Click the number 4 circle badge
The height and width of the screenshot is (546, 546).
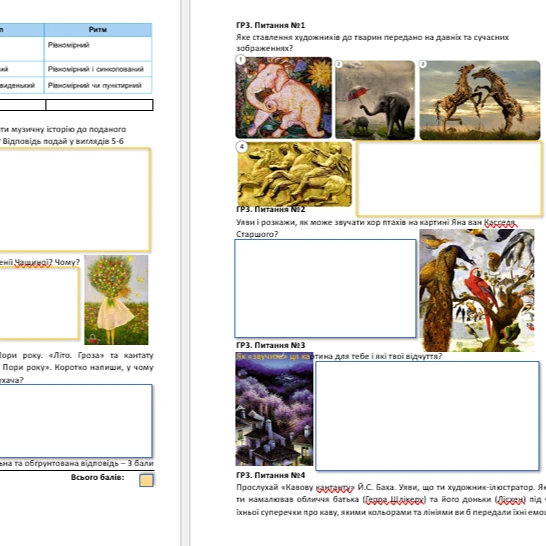coord(242,147)
